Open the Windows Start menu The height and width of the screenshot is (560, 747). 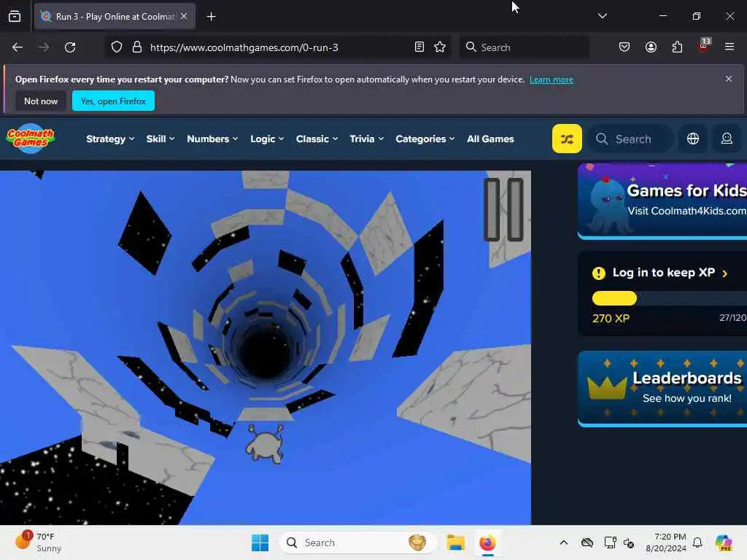[x=260, y=542]
